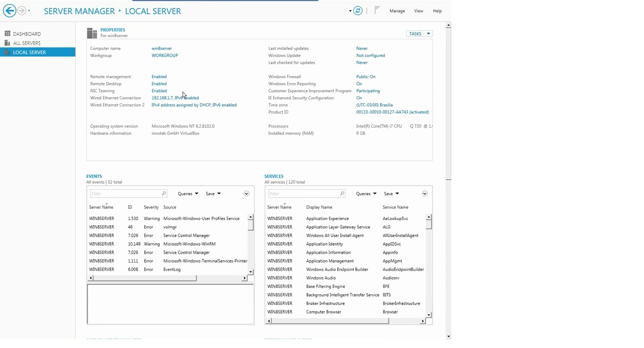This screenshot has width=644, height=348.
Task: Click the Dashboard icon in the sidebar
Action: pyautogui.click(x=7, y=34)
